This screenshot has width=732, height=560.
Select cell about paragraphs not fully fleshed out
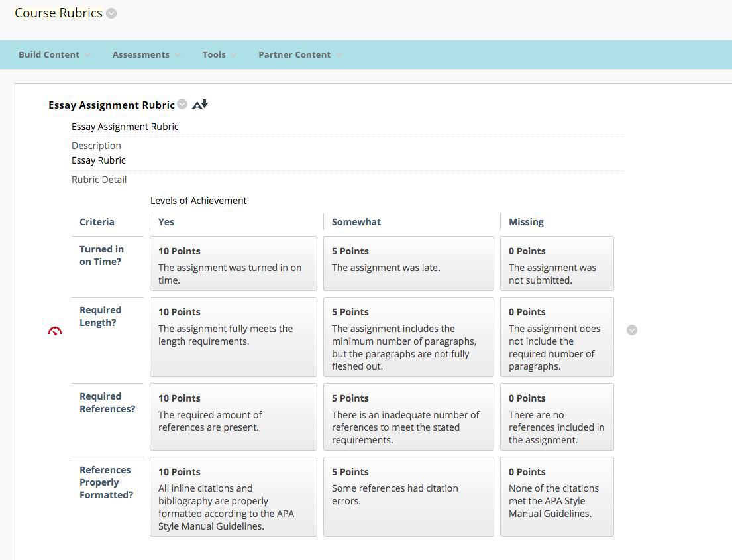tap(409, 337)
